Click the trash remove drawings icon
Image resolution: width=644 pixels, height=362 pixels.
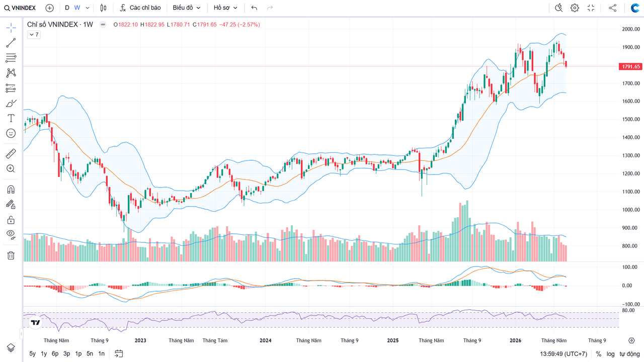pos(11,255)
